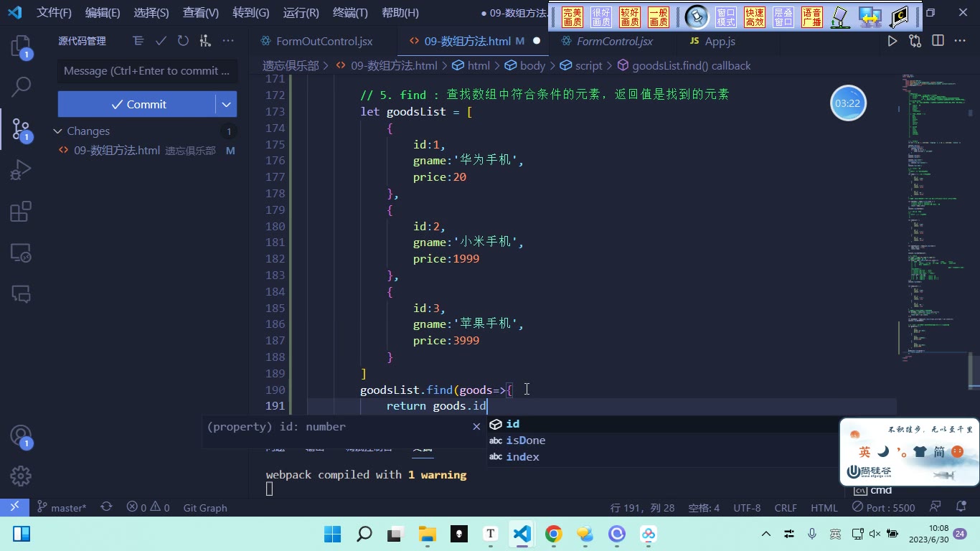Select 一般画质 quality option in floating toolbar
This screenshot has height=551, width=980.
point(659,17)
